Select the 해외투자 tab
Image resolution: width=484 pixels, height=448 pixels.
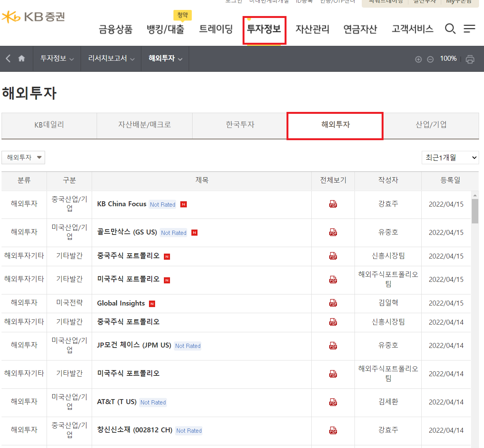[x=335, y=125]
